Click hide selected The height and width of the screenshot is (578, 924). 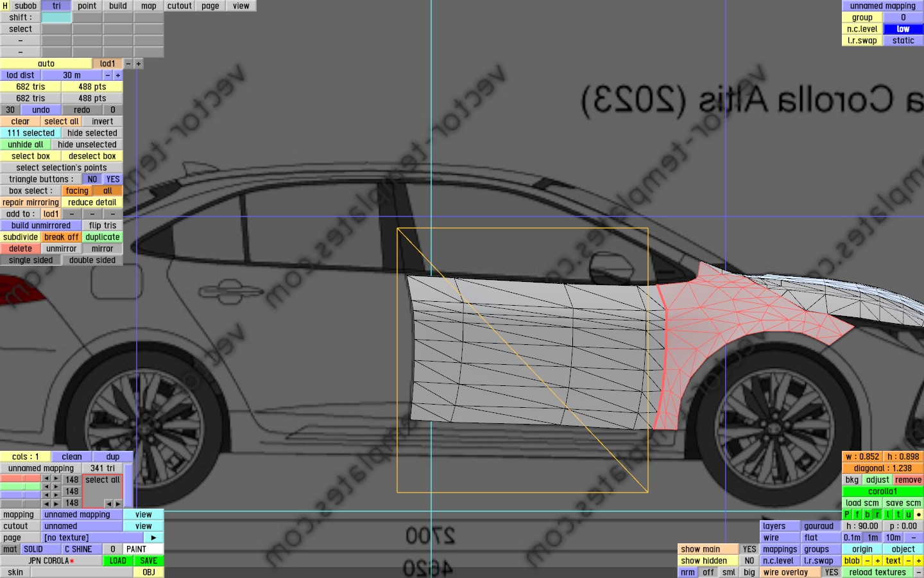click(92, 133)
